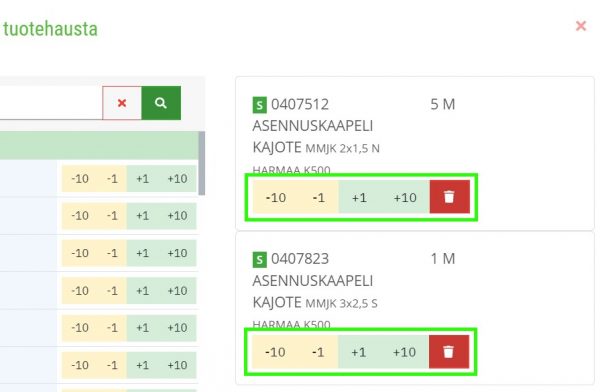
Task: Delete product 0407512 with trash icon
Action: 450,197
